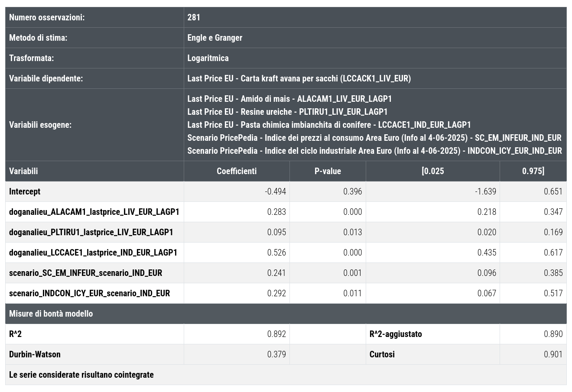Image resolution: width=572 pixels, height=392 pixels.
Task: Click the 'Variabili' column header
Action: click(23, 171)
